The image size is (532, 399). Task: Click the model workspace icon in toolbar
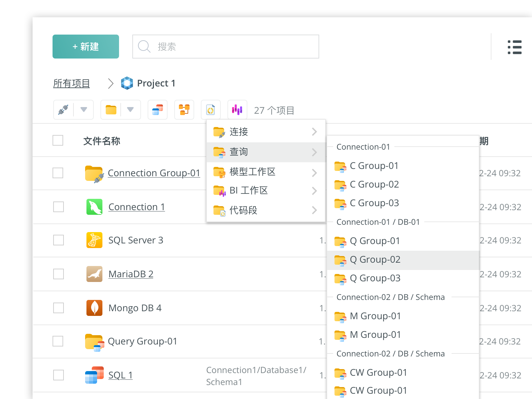tap(184, 110)
